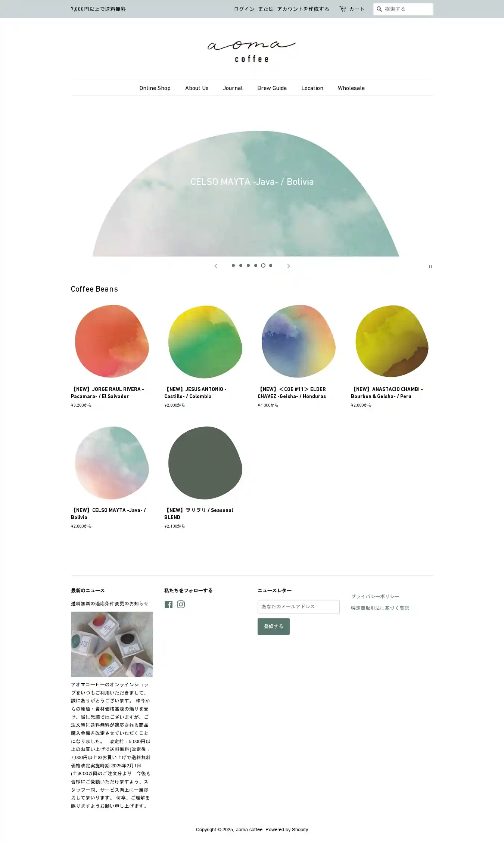This screenshot has width=504, height=845.
Task: Select the last slideshow dot
Action: click(271, 265)
